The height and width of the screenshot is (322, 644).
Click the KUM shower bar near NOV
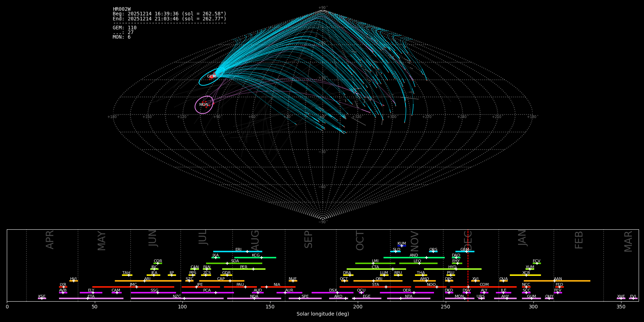(402, 246)
